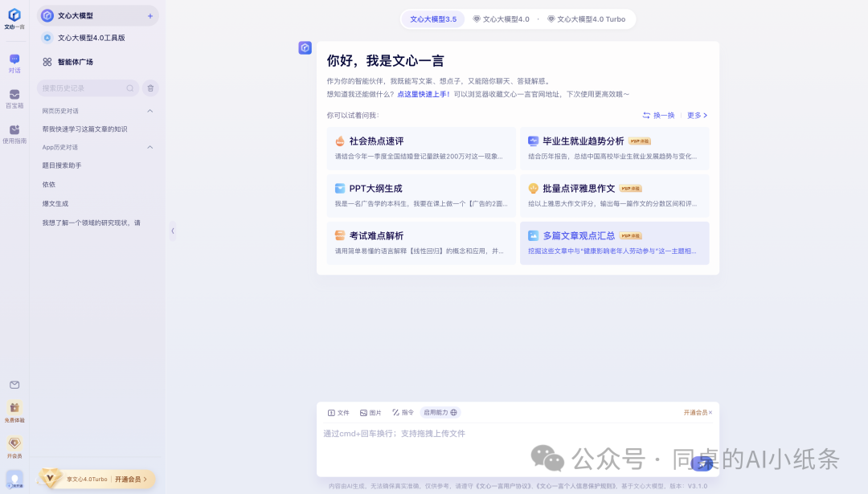Click the 免费体验 gift icon
Viewport: 868px width, 494px height.
click(14, 408)
